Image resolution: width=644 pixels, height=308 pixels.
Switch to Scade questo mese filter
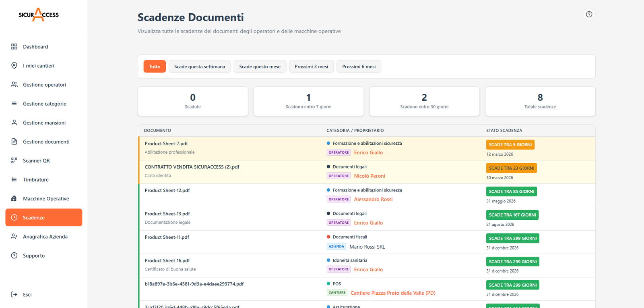tap(260, 67)
